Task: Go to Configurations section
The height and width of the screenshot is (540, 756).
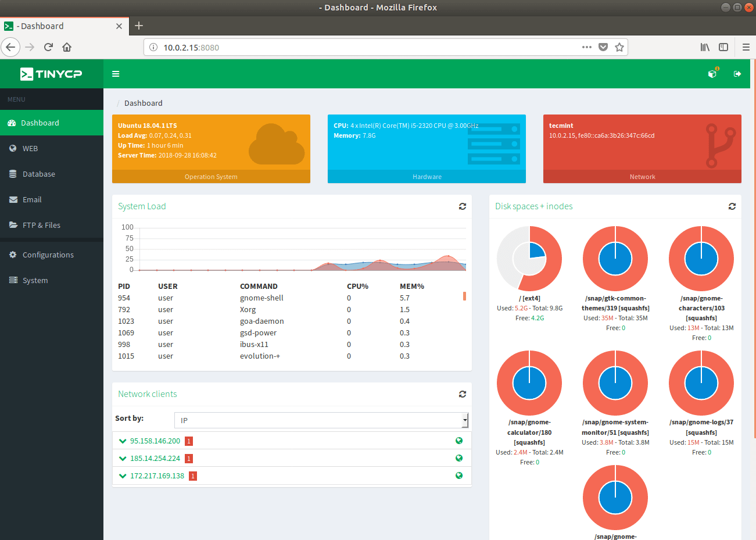Action: click(48, 255)
